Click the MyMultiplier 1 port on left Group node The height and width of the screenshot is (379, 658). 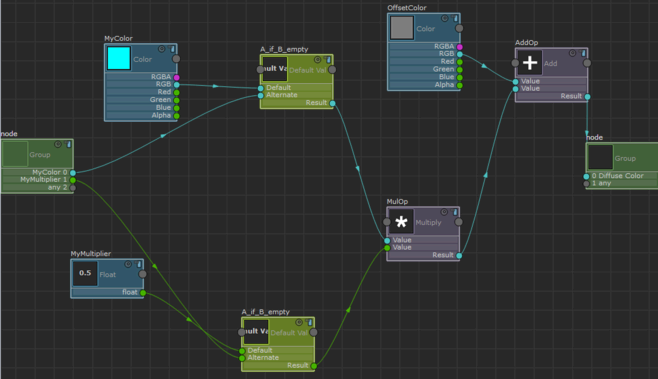point(73,180)
